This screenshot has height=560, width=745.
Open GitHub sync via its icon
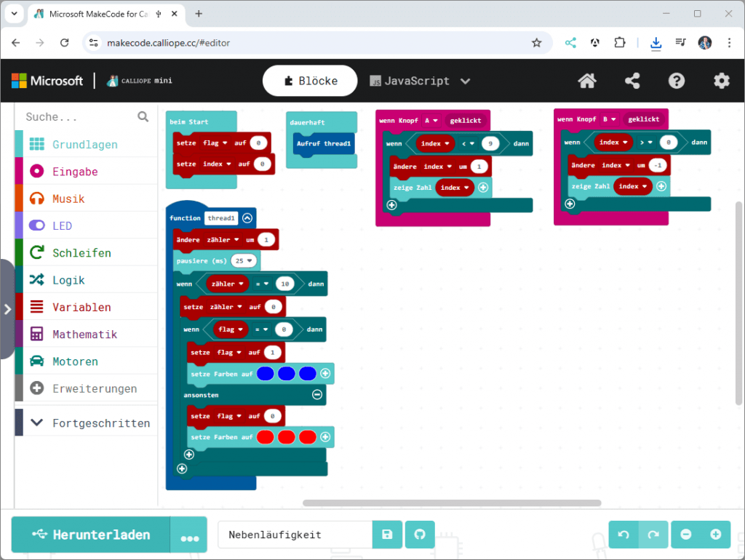point(420,535)
